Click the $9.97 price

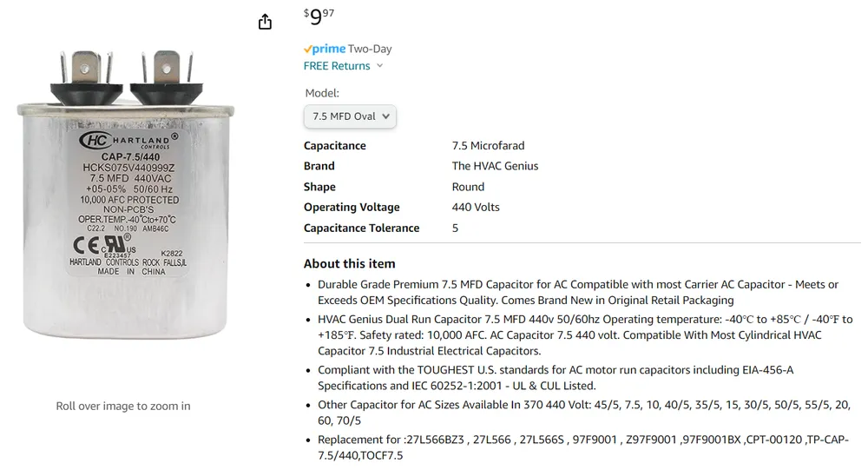tap(319, 17)
